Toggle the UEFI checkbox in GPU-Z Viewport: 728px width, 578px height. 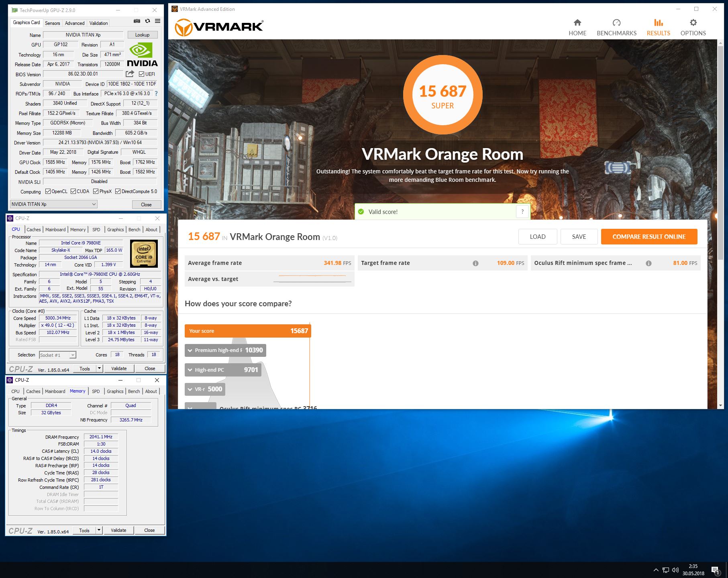coord(141,74)
